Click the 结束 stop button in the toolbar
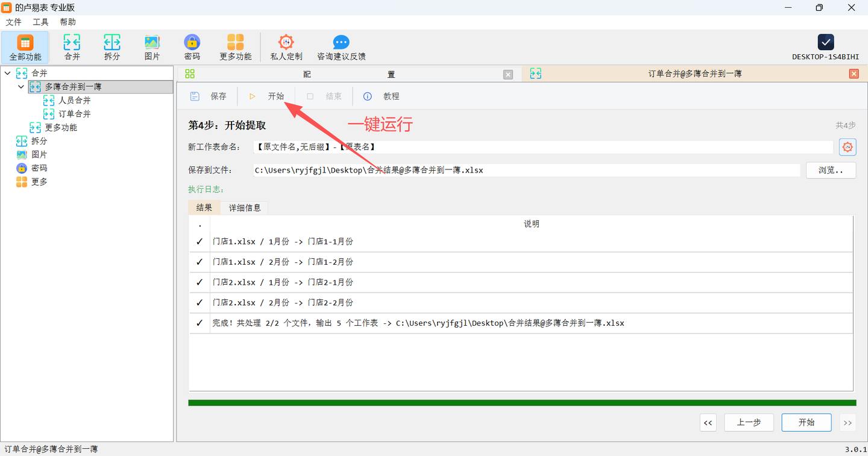868x456 pixels. pyautogui.click(x=324, y=97)
